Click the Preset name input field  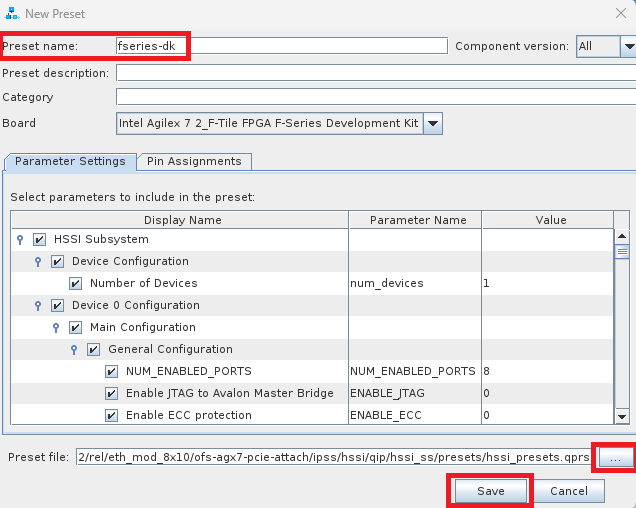tap(282, 46)
